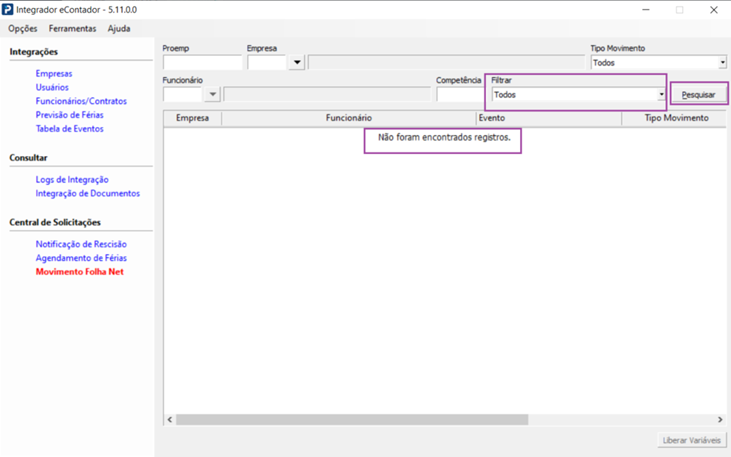Open the Opções menu
731x457 pixels.
click(22, 29)
